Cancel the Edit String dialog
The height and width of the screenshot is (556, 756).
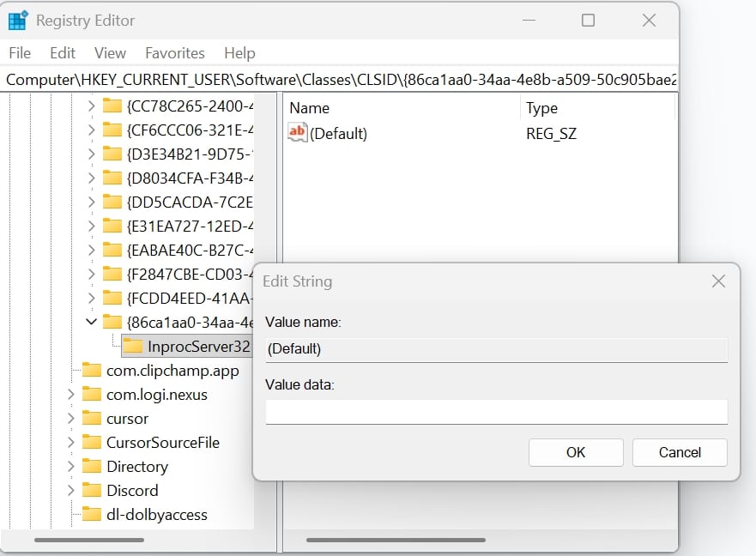[680, 452]
